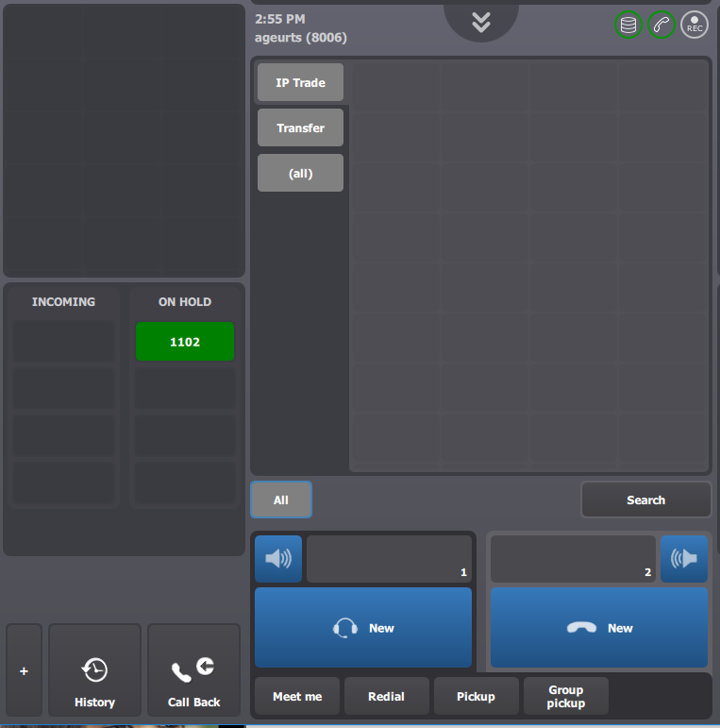The image size is (720, 728).
Task: Click line 2 display field
Action: [x=573, y=559]
